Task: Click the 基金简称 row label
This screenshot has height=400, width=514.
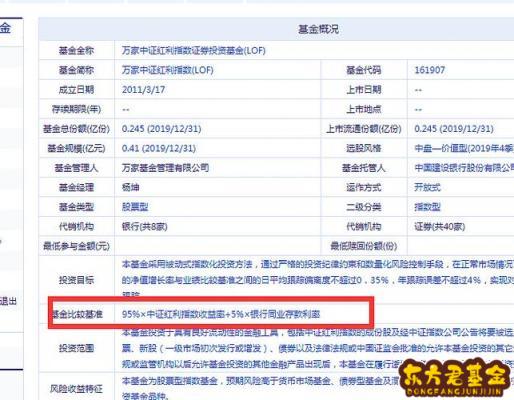Action: (76, 70)
